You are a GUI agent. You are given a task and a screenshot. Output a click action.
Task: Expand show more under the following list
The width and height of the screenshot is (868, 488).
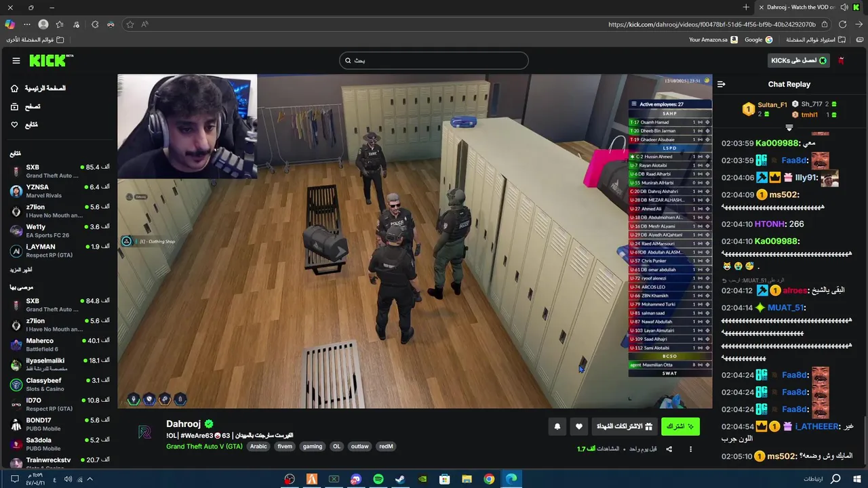click(21, 270)
